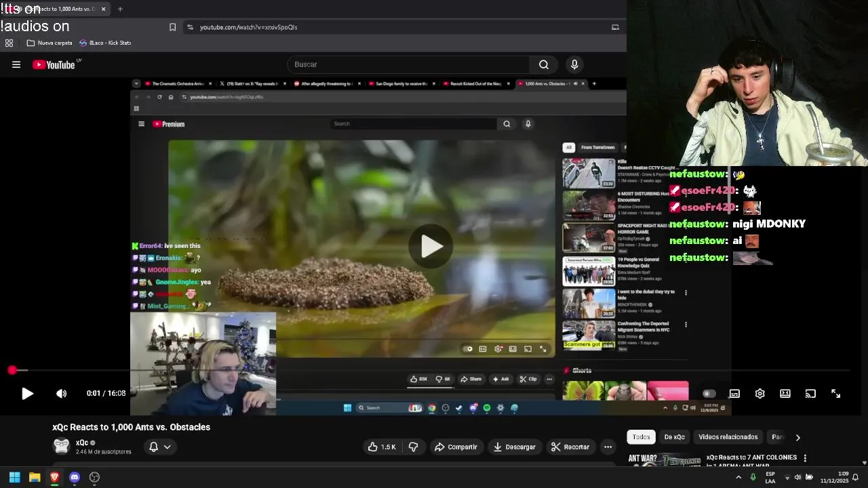This screenshot has height=488, width=868.
Task: Select the De xQc chip
Action: pos(674,437)
